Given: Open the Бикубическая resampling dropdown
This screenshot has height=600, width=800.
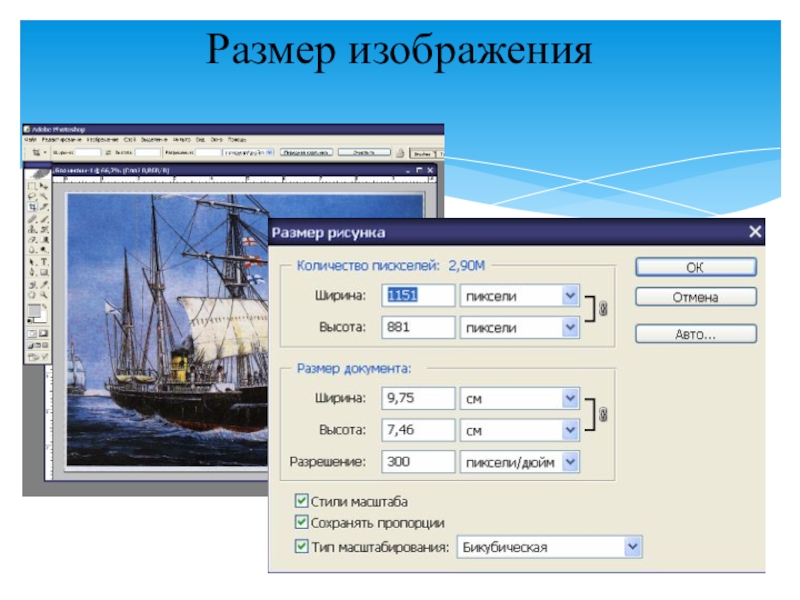Looking at the screenshot, I should (x=633, y=547).
